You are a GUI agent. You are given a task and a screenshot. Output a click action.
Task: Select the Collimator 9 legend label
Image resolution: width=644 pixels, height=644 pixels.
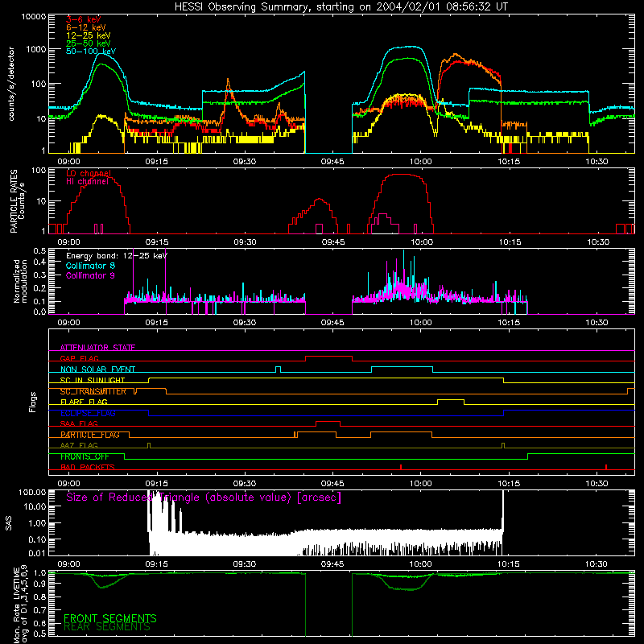[x=90, y=275]
